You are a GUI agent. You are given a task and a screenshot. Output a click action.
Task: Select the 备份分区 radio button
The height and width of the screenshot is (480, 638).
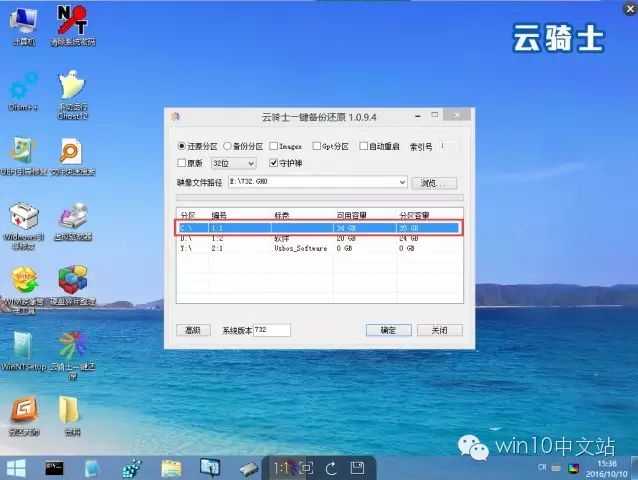click(227, 146)
